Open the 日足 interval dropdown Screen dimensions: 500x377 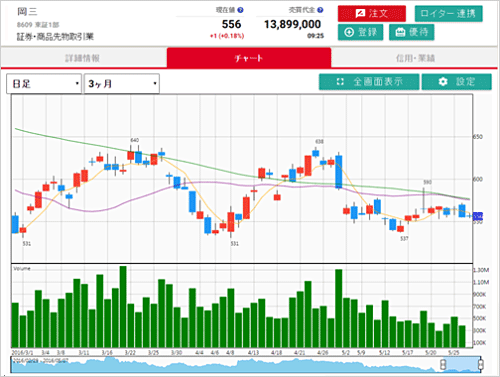coord(44,84)
